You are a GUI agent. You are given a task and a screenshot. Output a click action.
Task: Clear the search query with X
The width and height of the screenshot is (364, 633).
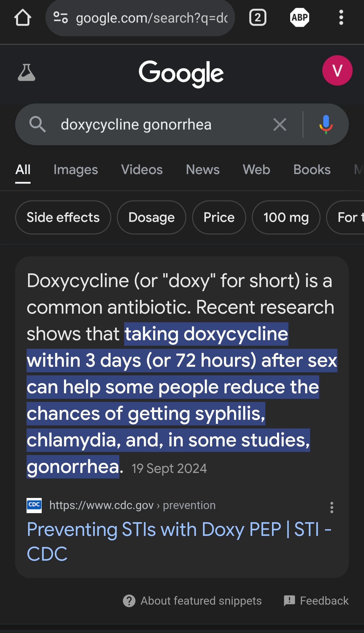280,124
